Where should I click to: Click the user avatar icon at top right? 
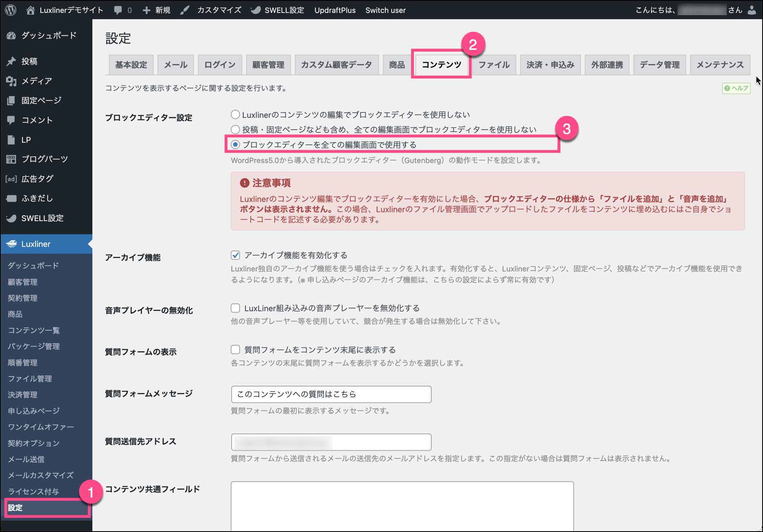(752, 10)
